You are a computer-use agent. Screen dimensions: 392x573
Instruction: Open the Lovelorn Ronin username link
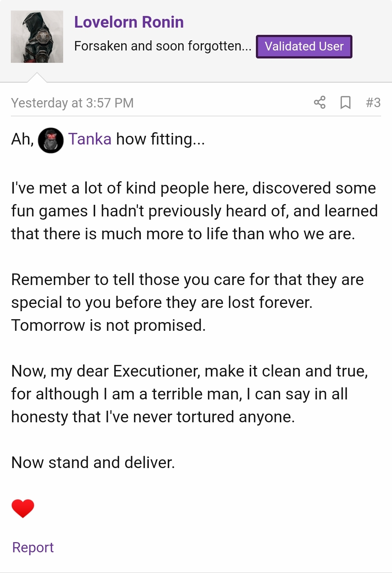pyautogui.click(x=129, y=22)
